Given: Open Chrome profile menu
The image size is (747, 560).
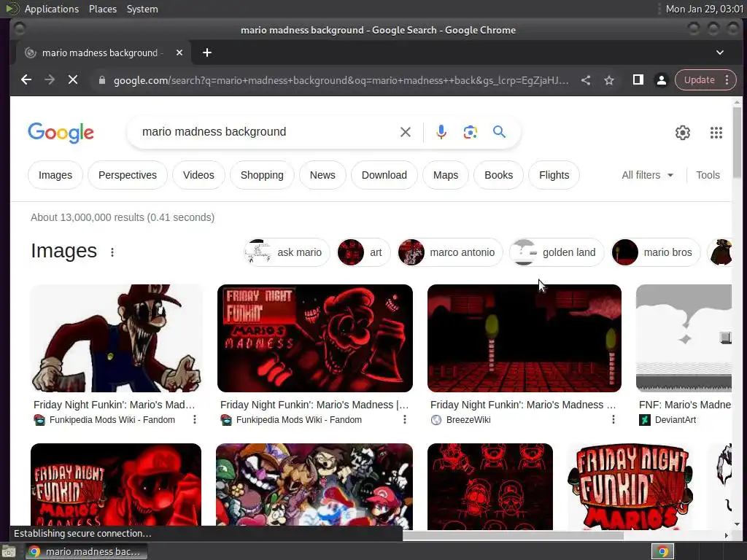Looking at the screenshot, I should [x=661, y=80].
